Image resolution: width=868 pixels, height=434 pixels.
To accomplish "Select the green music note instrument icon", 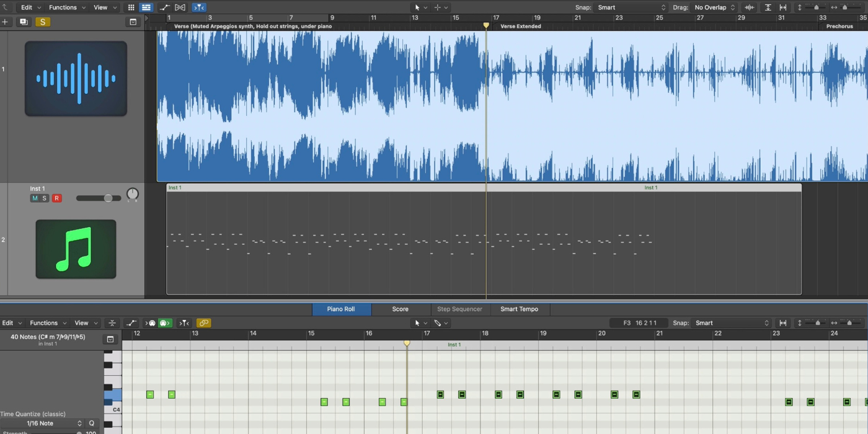I will [x=76, y=249].
